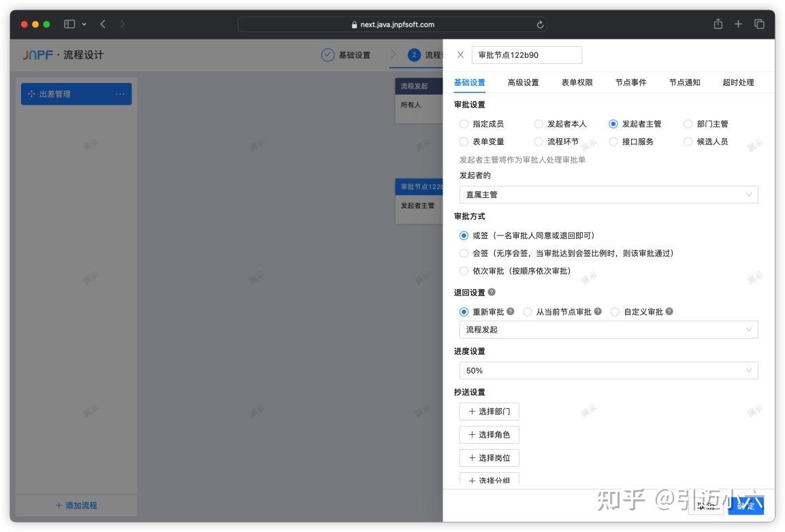The image size is (785, 532).
Task: Click the help icon next to 自定义审批
Action: (669, 311)
